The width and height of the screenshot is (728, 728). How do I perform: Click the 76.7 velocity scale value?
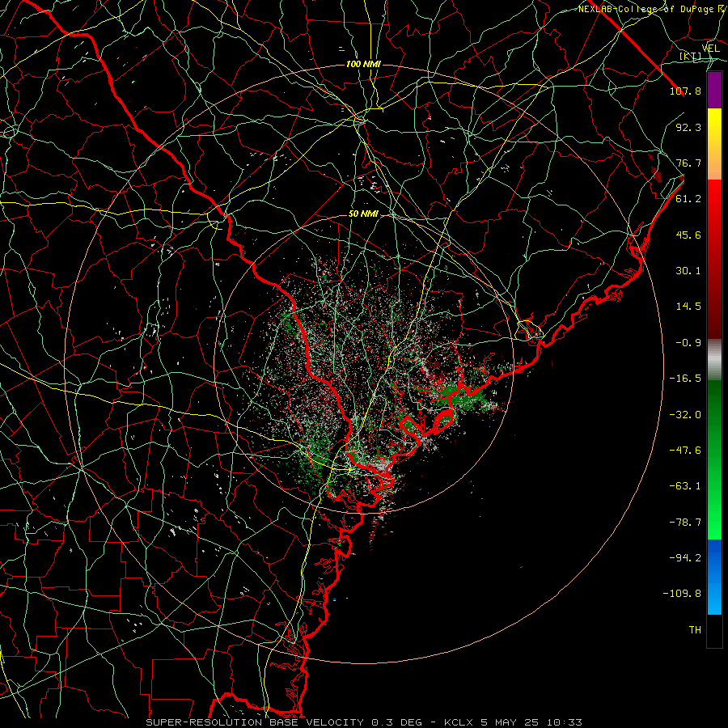688,163
